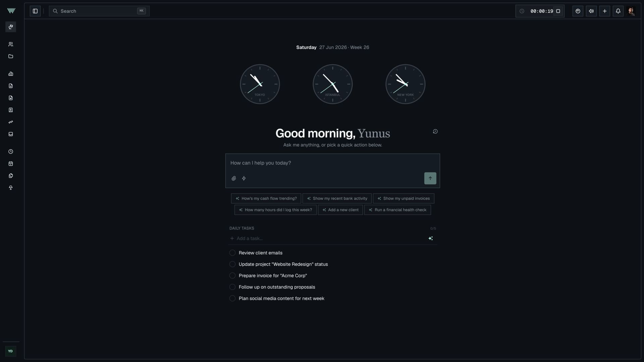The width and height of the screenshot is (644, 362).
Task: Click the app logo in the top-left corner
Action: tap(11, 11)
